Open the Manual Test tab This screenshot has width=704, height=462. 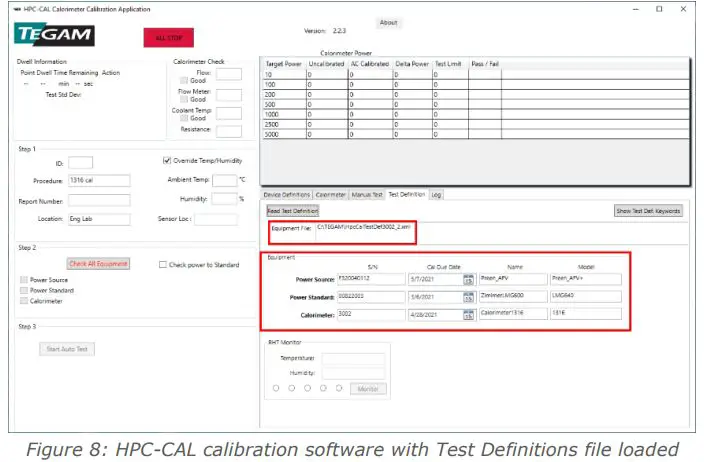[367, 194]
